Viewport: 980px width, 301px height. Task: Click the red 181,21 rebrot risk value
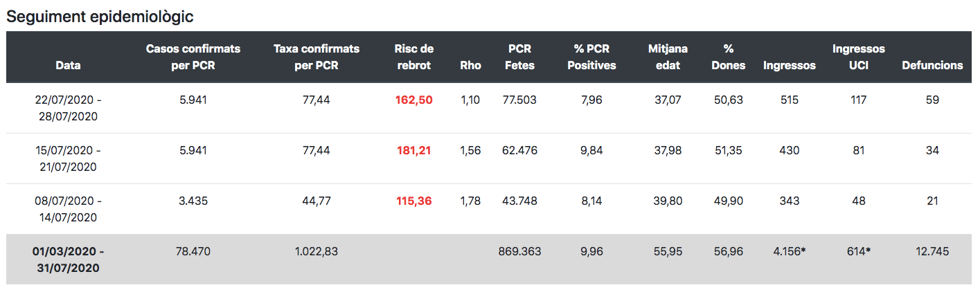413,150
